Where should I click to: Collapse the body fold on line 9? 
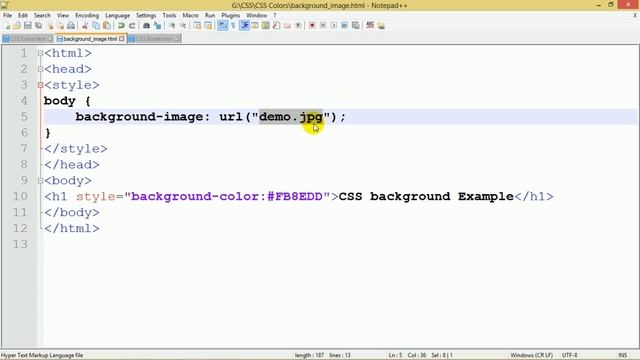coord(40,180)
